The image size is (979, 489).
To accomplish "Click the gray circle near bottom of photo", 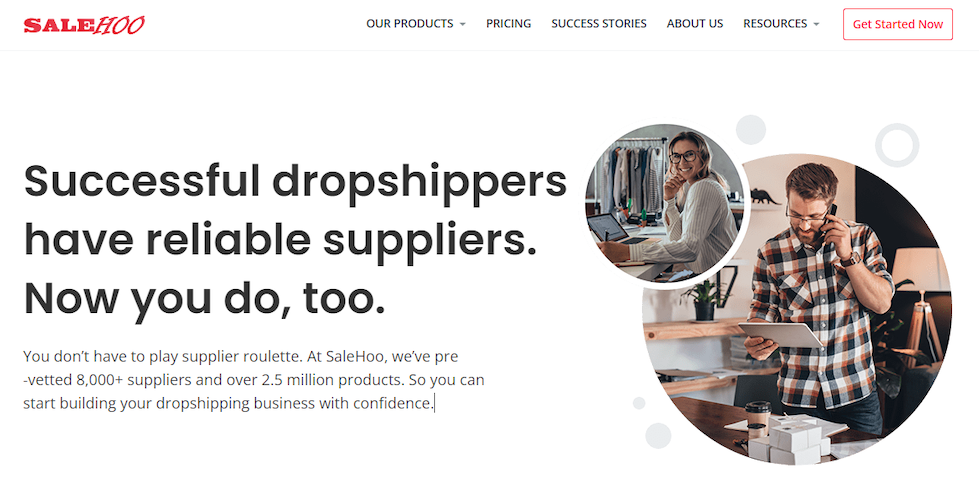I will tap(658, 435).
